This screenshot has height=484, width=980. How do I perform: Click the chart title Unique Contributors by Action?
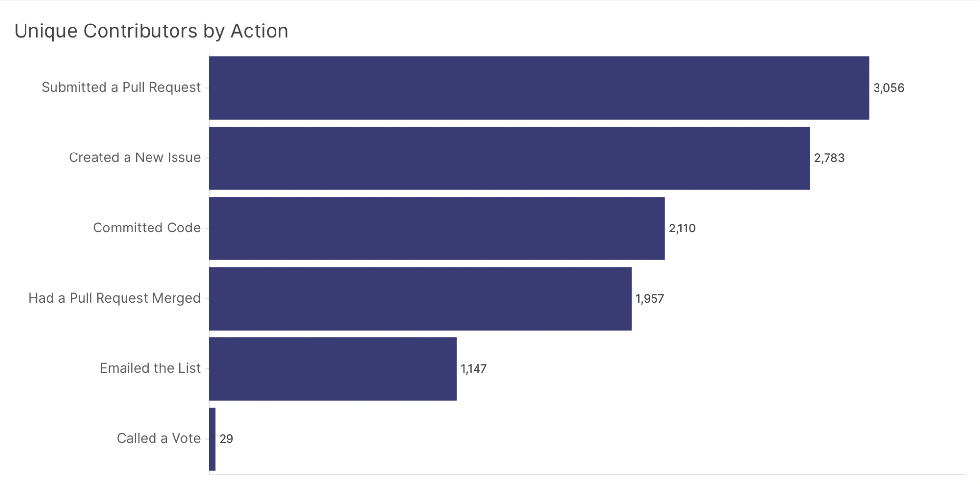click(x=151, y=31)
